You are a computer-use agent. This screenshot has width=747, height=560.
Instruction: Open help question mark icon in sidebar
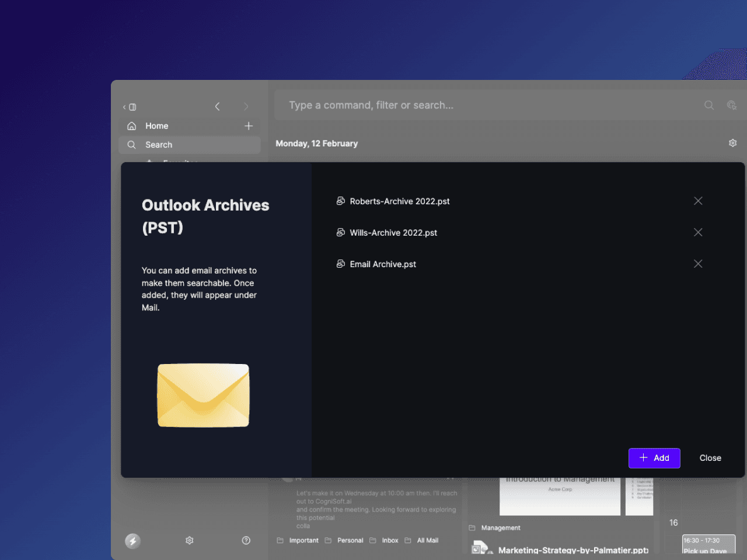coord(246,541)
